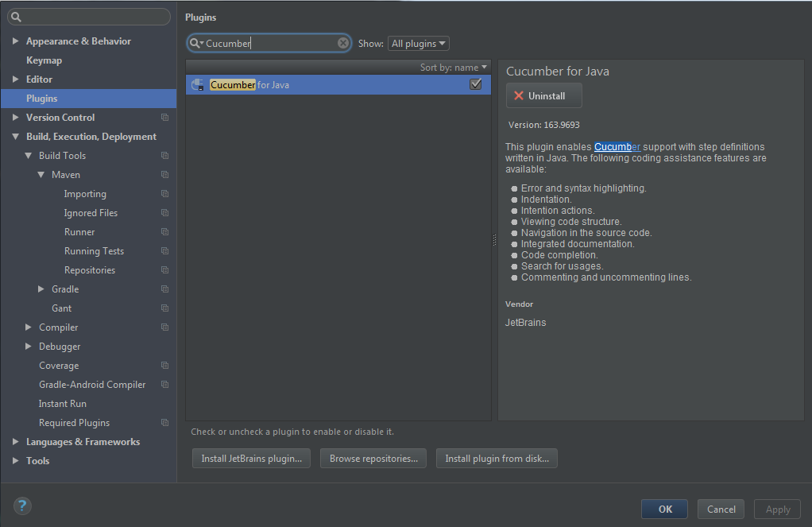Collapse the Build, Execution, Deployment section
This screenshot has width=812, height=527.
[17, 136]
